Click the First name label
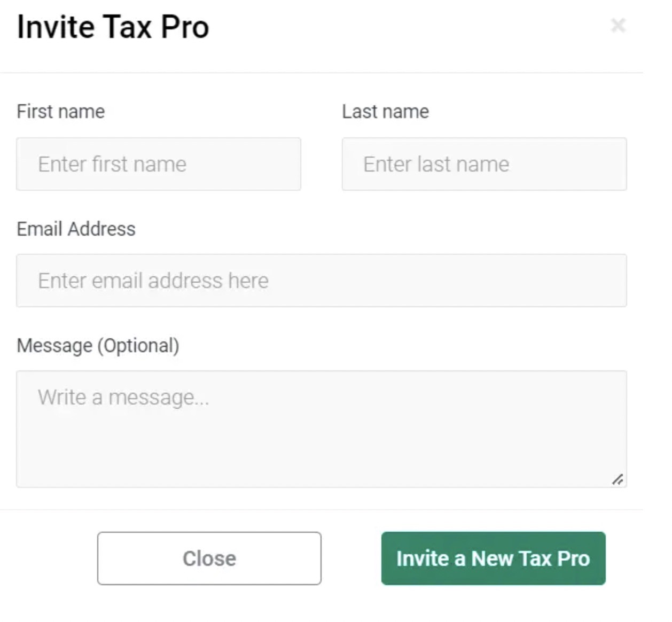 point(61,111)
